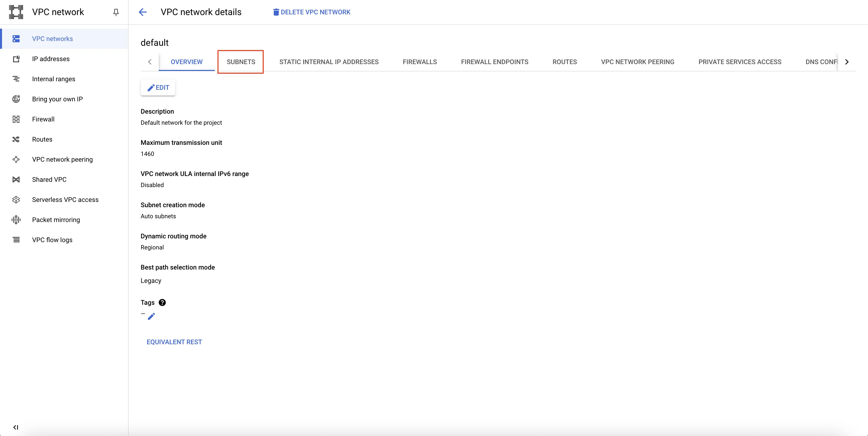
Task: Go back with the left arrow
Action: pos(143,12)
